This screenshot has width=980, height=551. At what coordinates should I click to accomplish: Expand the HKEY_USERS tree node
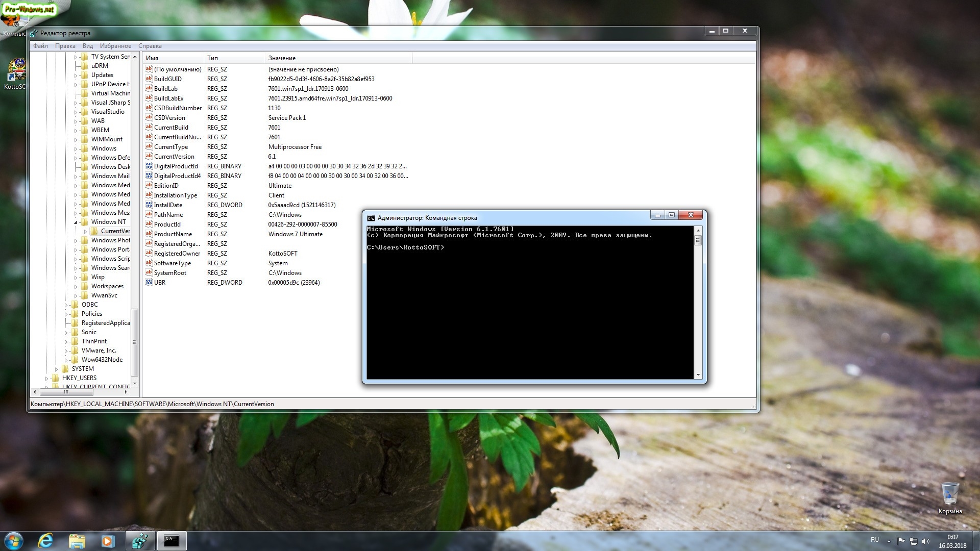pos(46,379)
